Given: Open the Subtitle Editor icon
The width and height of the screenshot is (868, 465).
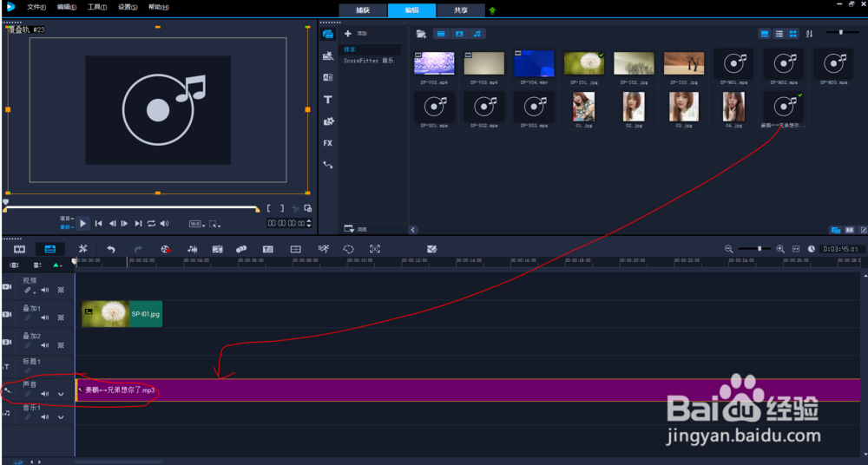Looking at the screenshot, I should click(x=268, y=250).
